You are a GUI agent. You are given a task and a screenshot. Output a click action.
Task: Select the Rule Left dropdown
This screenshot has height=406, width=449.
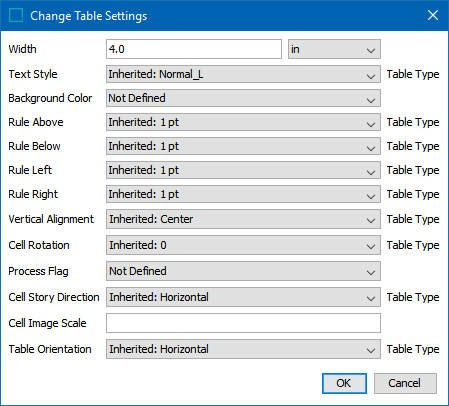[243, 170]
